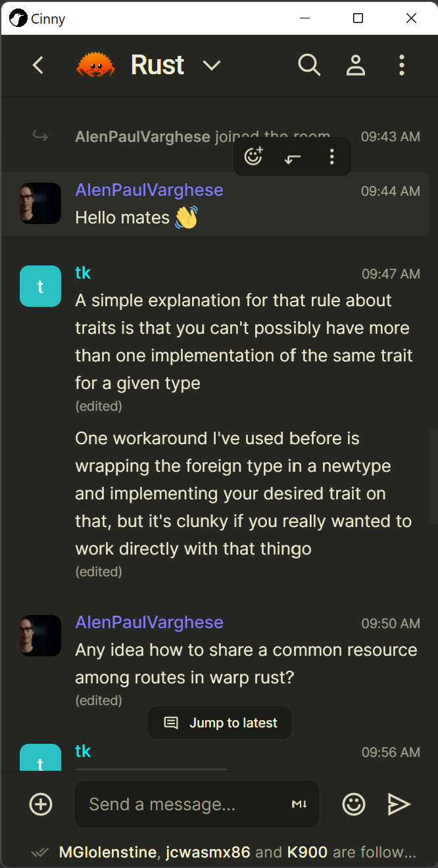Toggle the markdown formatting button
The image size is (438, 868).
pyautogui.click(x=299, y=804)
